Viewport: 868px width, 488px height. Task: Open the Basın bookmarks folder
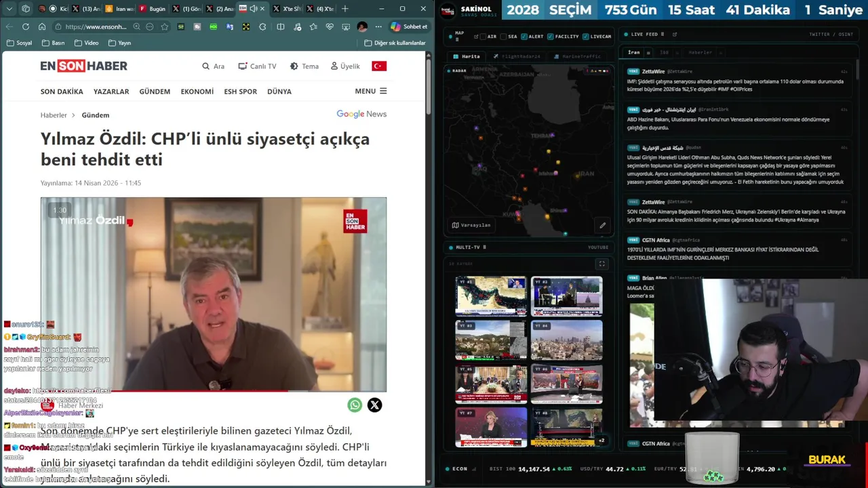point(54,43)
